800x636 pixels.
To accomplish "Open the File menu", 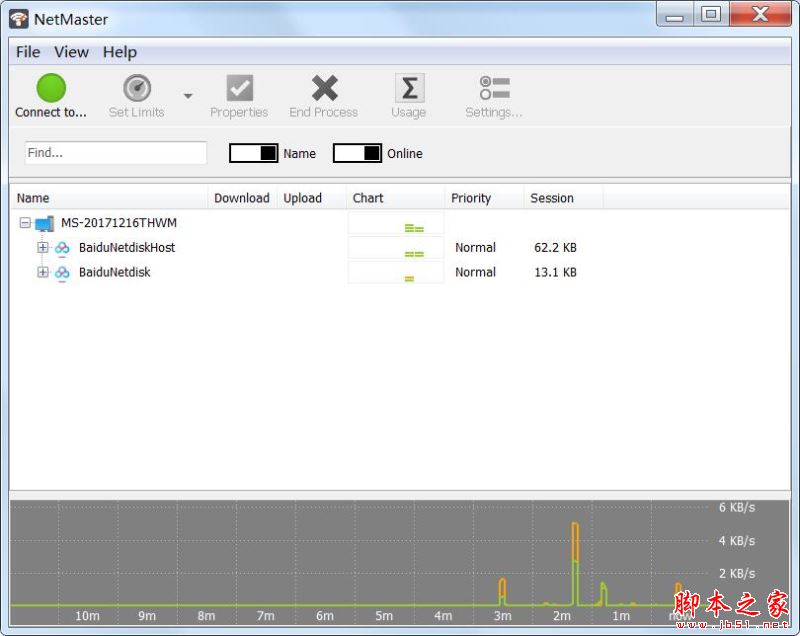I will (27, 52).
